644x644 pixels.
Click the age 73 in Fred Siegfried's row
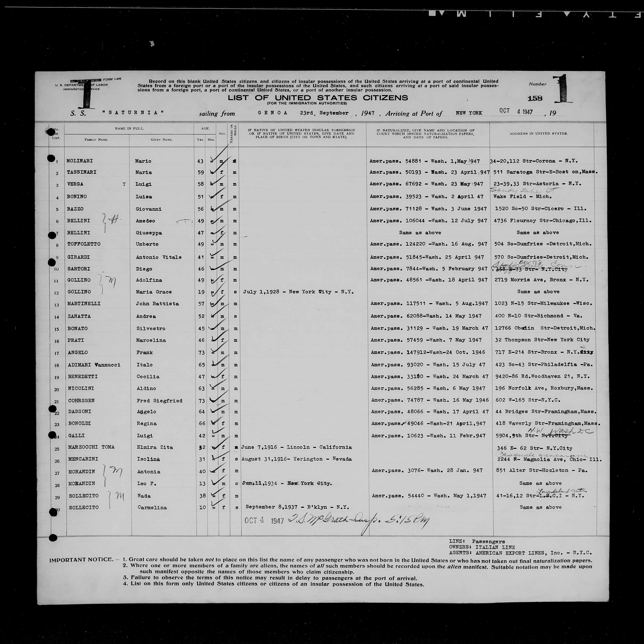point(201,400)
